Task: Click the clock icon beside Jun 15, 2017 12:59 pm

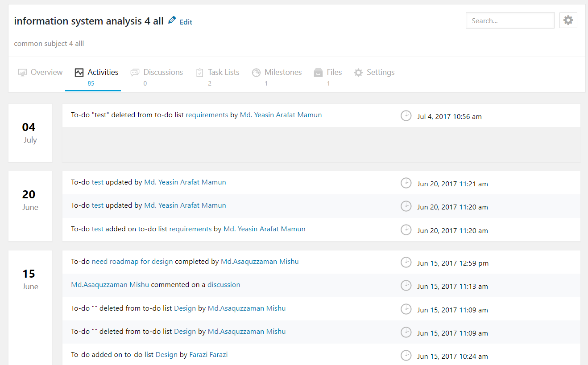Action: click(x=406, y=262)
